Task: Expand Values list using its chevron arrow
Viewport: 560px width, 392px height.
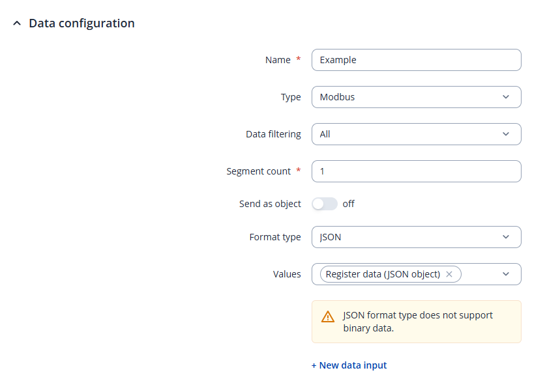Action: click(506, 274)
